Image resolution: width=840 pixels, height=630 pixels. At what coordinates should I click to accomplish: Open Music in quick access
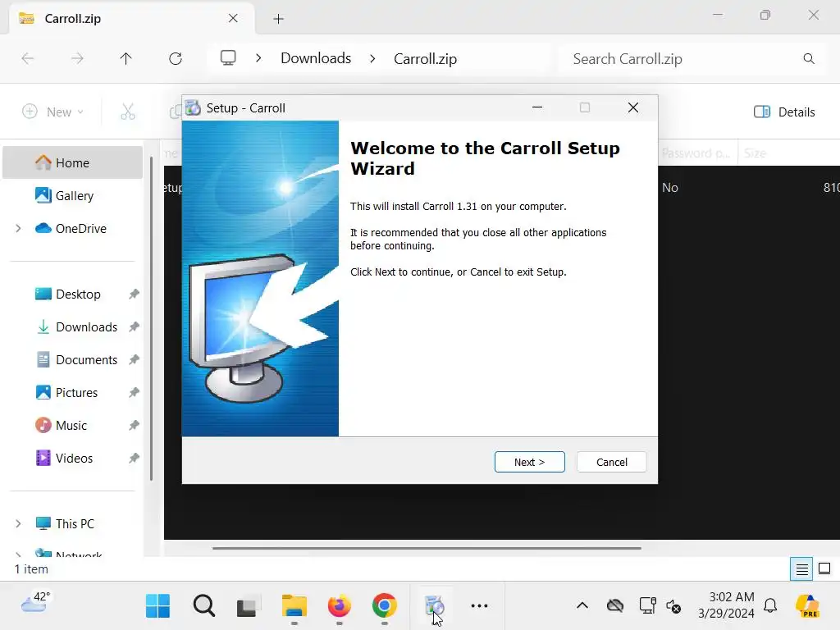tap(72, 426)
